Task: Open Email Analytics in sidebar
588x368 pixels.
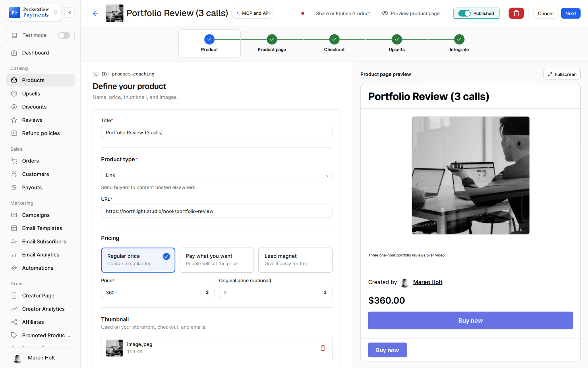Action: pos(40,255)
